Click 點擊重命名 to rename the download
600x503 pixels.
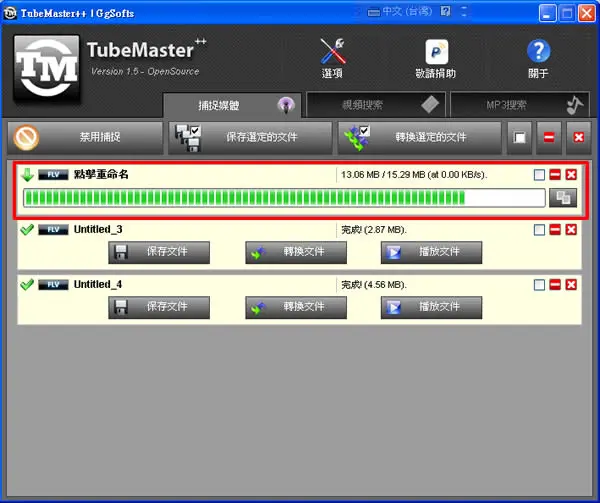101,174
